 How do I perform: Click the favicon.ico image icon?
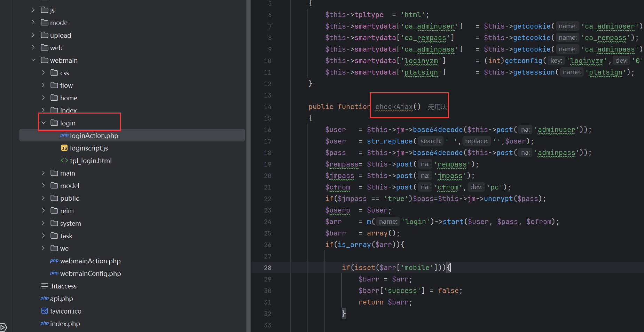click(44, 311)
